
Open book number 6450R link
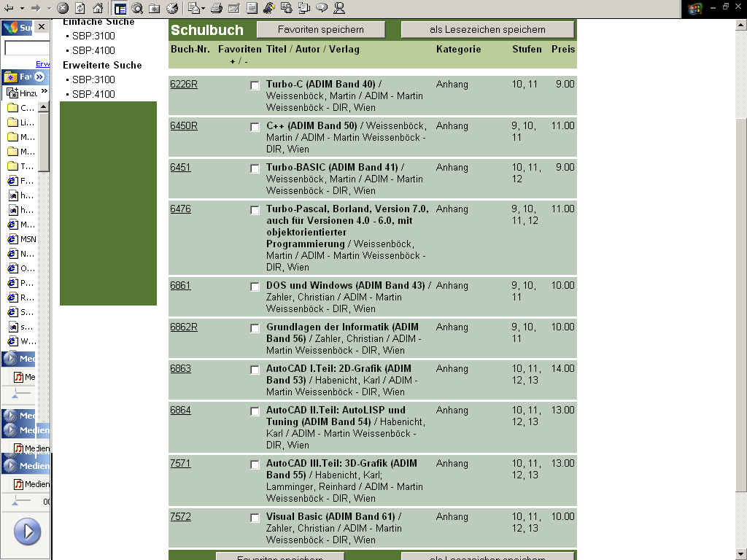(x=183, y=125)
